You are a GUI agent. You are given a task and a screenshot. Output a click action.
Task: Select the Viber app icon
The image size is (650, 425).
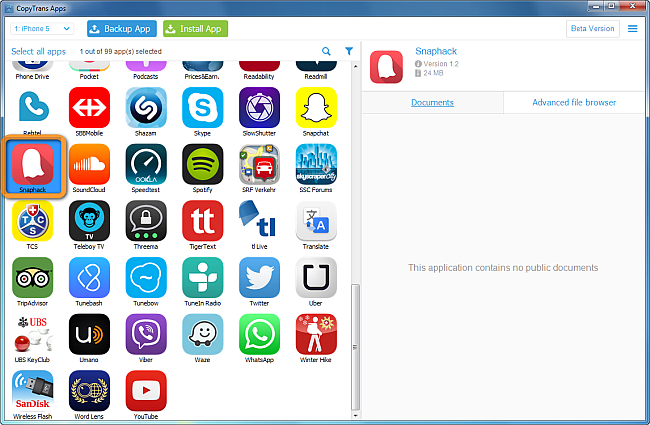[x=146, y=334]
